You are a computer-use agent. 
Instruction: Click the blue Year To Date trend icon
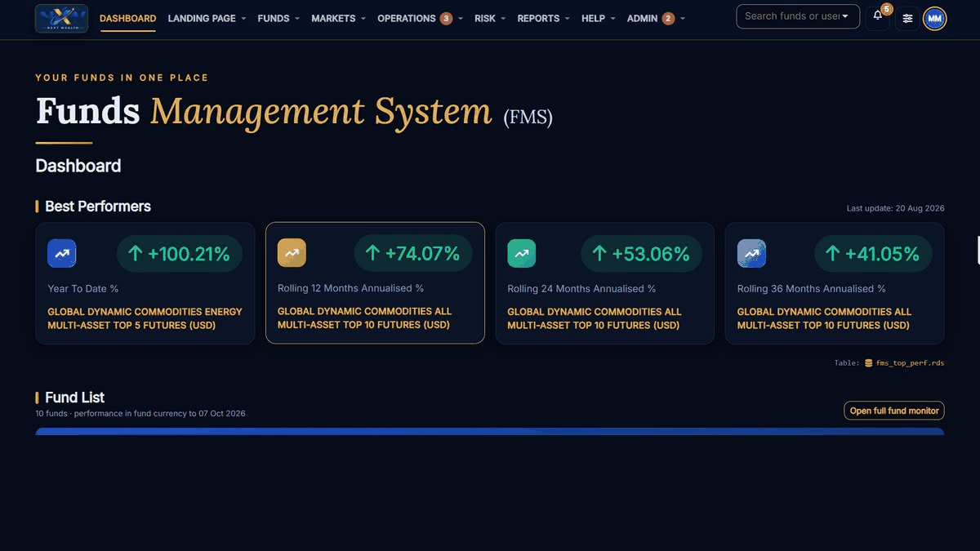(x=62, y=253)
